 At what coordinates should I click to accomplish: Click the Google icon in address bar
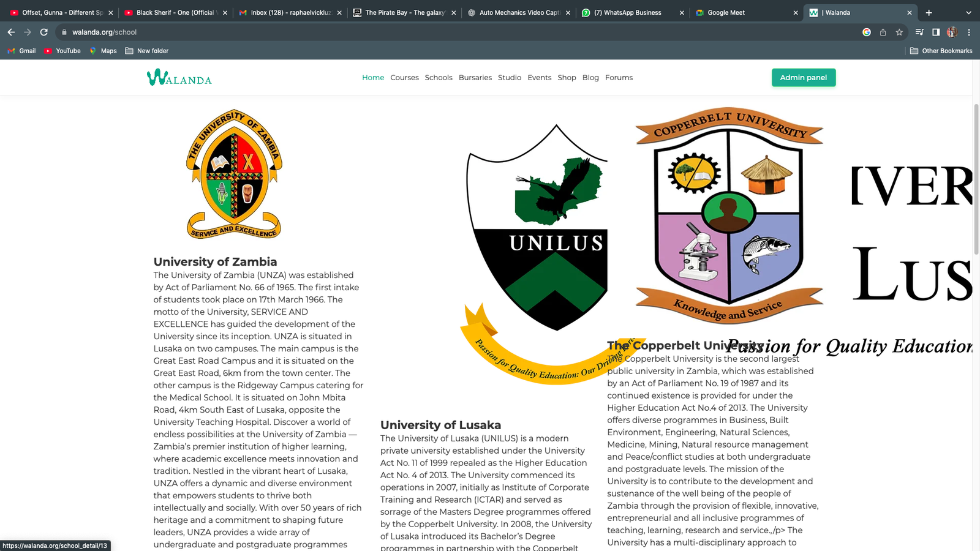[866, 32]
